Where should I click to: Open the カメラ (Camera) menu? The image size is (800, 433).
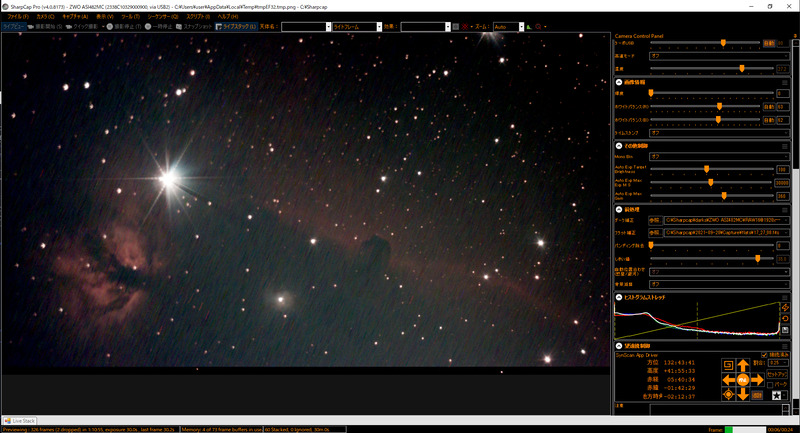coord(45,16)
